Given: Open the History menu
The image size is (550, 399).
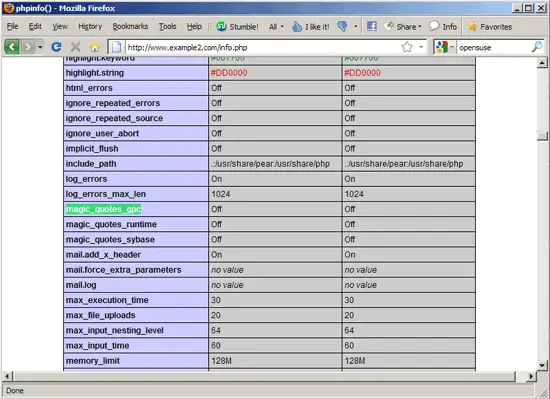Looking at the screenshot, I should [90, 27].
